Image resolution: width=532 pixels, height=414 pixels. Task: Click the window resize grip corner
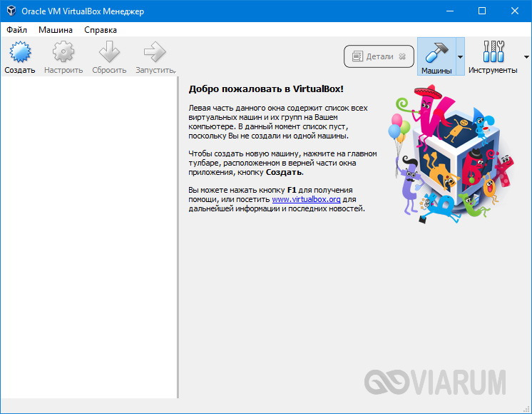point(526,408)
